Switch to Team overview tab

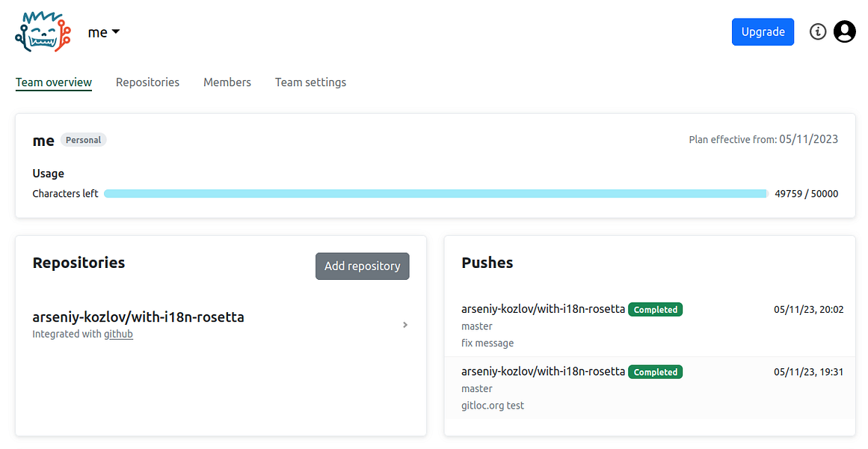click(54, 82)
